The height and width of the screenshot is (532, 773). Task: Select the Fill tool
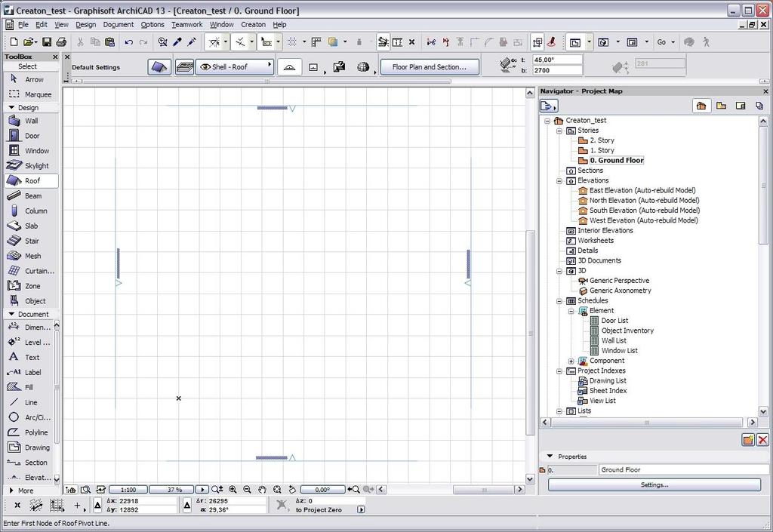[x=29, y=387]
